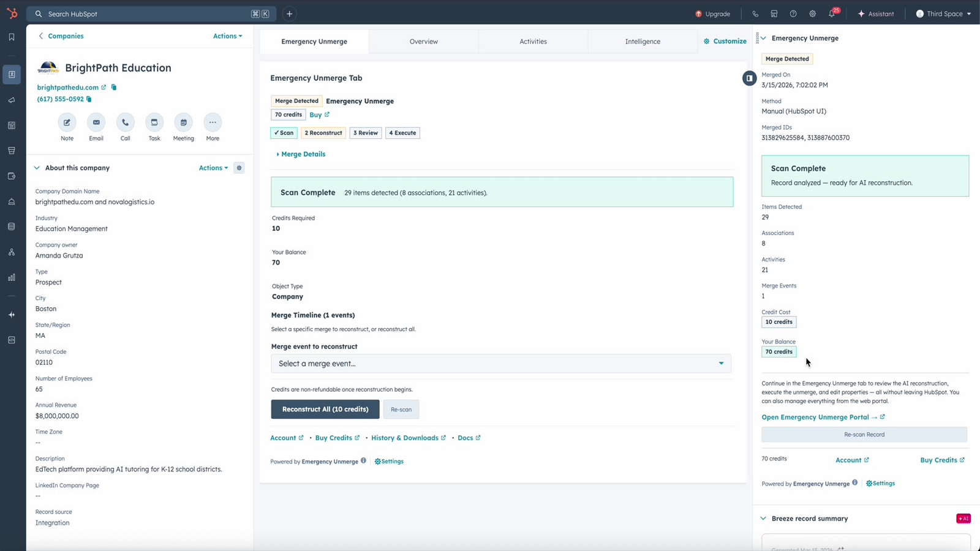980x551 pixels.
Task: Open the Intelligence tab
Action: (642, 41)
